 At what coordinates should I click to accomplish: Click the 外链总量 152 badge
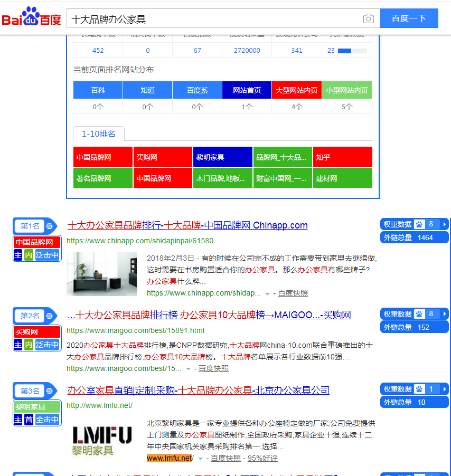point(414,327)
